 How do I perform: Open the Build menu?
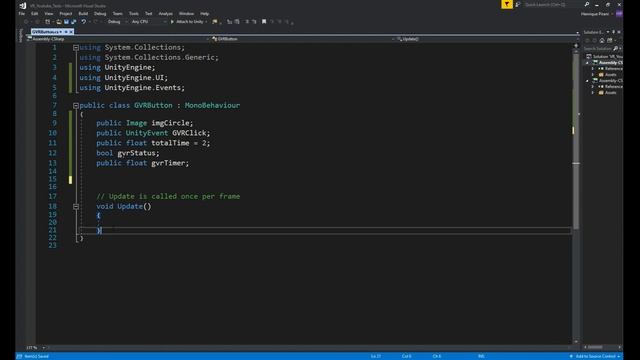83,13
